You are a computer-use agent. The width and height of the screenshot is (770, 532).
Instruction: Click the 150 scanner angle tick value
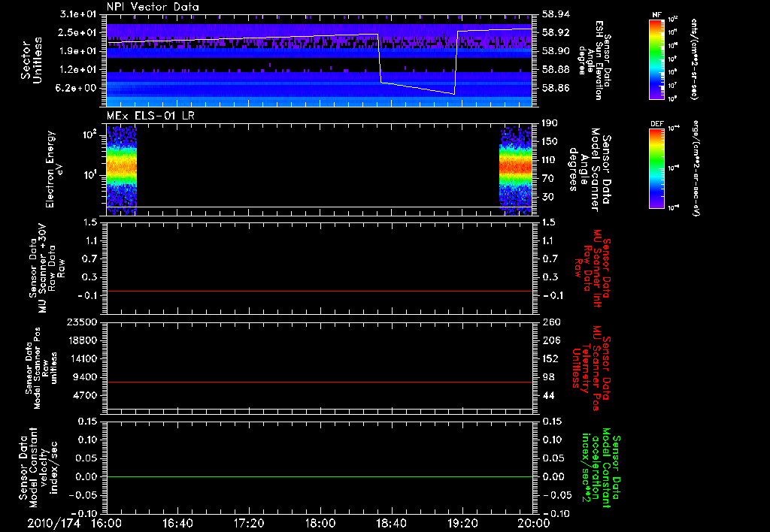550,142
